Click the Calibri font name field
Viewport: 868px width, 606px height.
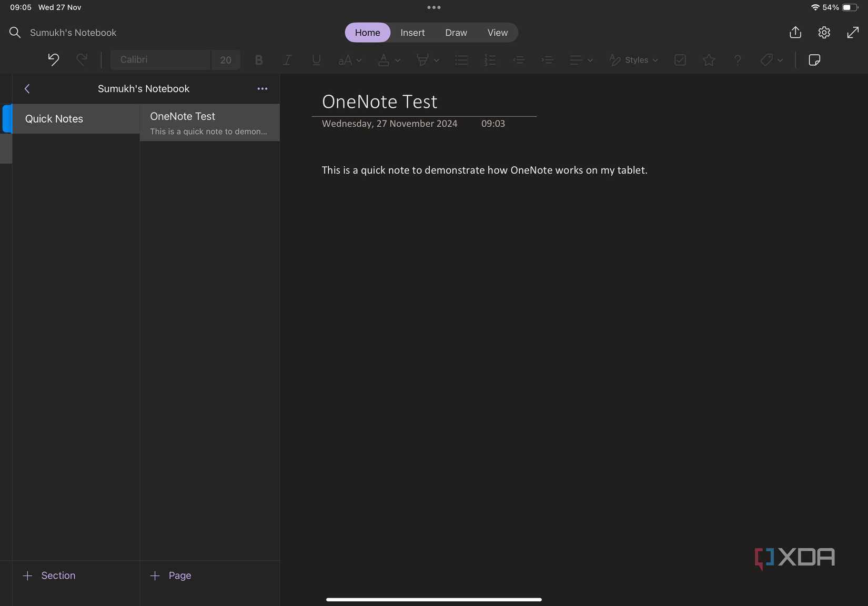(160, 60)
